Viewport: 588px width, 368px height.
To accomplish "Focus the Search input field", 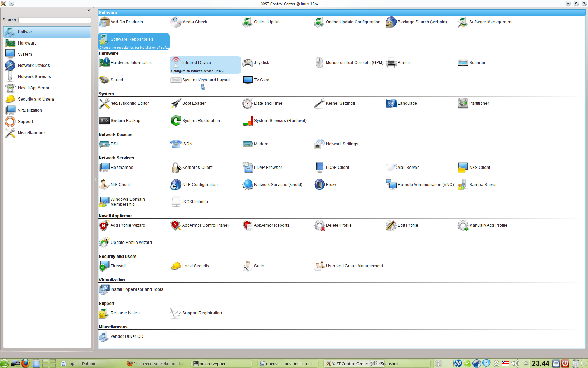I will (55, 20).
